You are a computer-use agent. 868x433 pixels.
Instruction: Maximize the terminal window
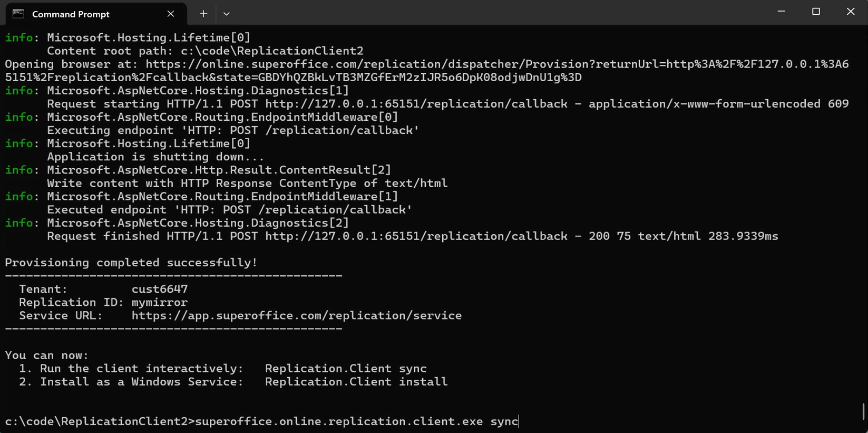816,12
